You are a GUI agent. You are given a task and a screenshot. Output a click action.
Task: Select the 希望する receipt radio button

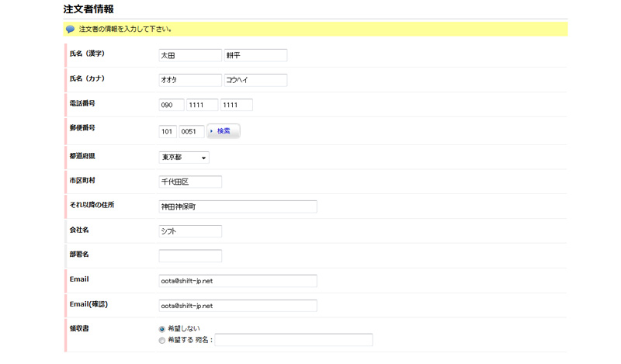point(161,340)
